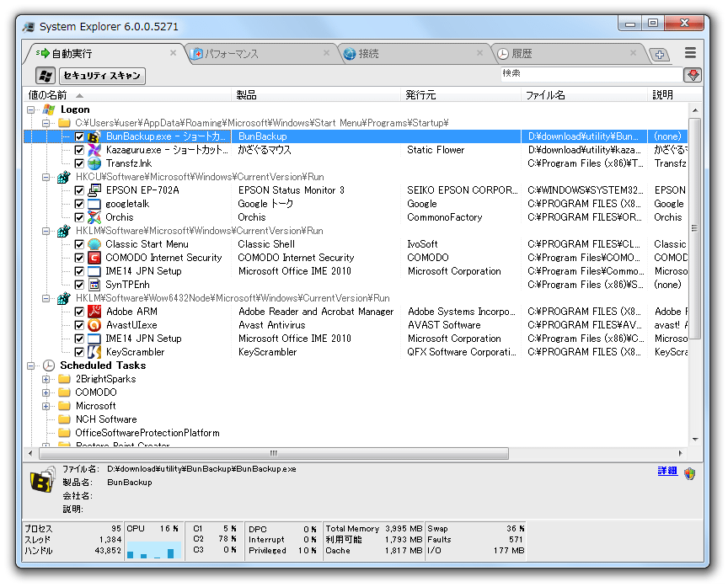Click the Orchis entry icon
The width and height of the screenshot is (728, 587).
[94, 217]
